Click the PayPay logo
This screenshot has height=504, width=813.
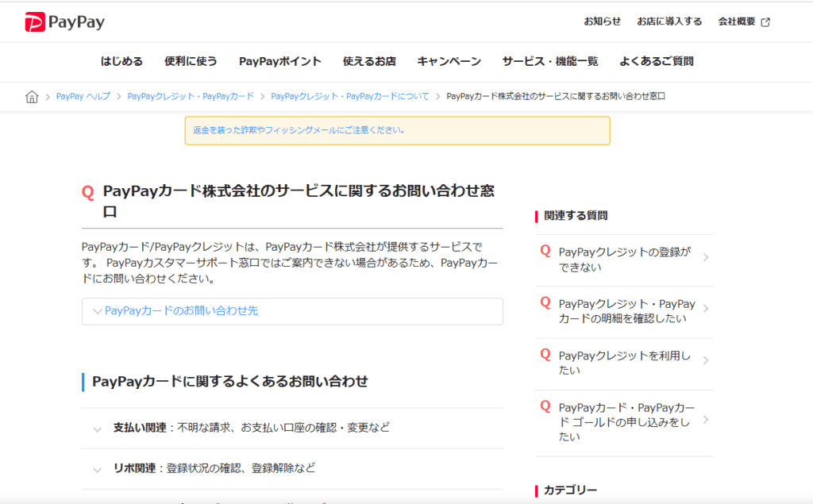tap(64, 22)
